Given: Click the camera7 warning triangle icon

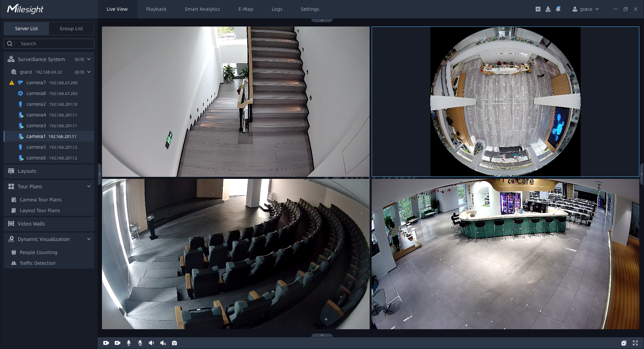Looking at the screenshot, I should (x=12, y=83).
